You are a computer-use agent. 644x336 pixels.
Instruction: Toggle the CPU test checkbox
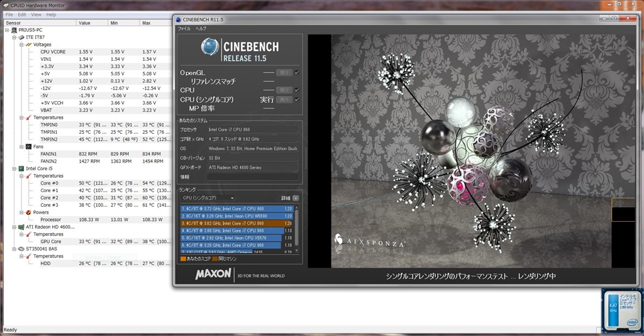pos(297,90)
